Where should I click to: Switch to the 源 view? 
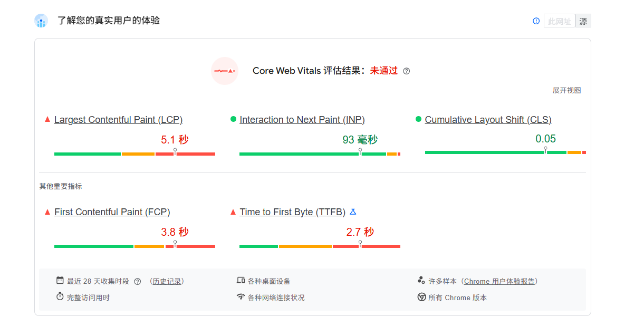point(583,21)
